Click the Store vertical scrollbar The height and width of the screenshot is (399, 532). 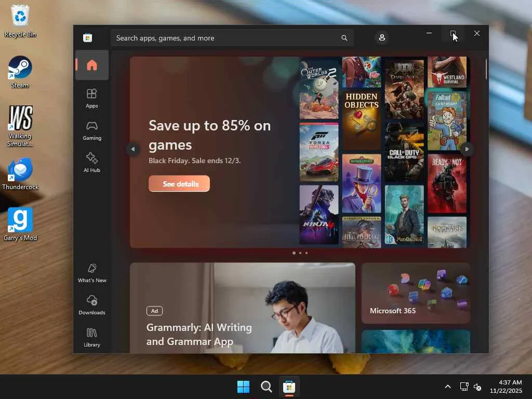(x=486, y=69)
